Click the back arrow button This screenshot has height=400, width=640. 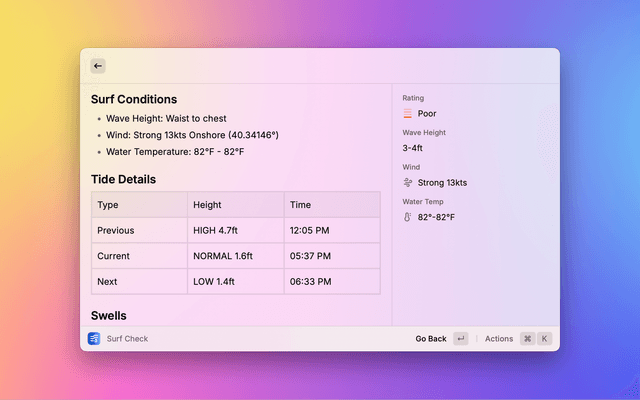(x=98, y=66)
